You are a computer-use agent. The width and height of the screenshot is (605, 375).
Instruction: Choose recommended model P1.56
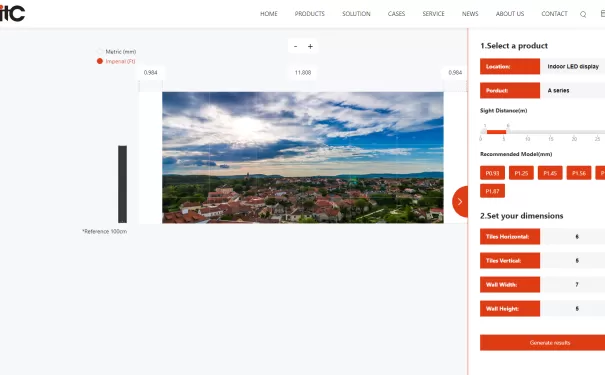(579, 173)
